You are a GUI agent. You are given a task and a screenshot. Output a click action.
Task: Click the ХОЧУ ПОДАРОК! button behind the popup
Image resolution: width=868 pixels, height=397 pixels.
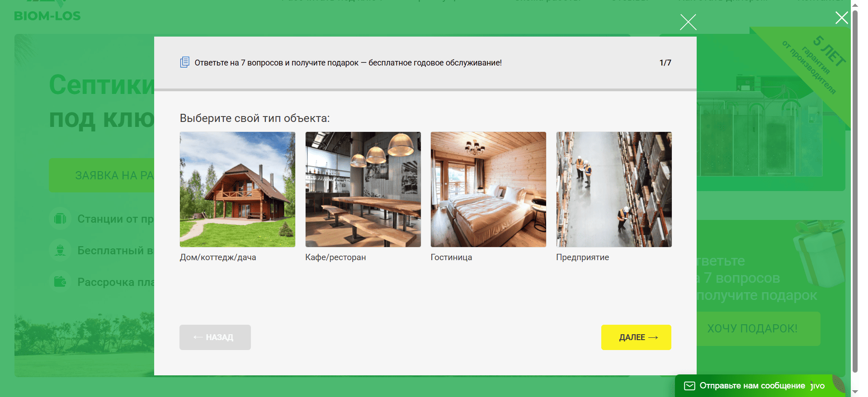click(758, 329)
